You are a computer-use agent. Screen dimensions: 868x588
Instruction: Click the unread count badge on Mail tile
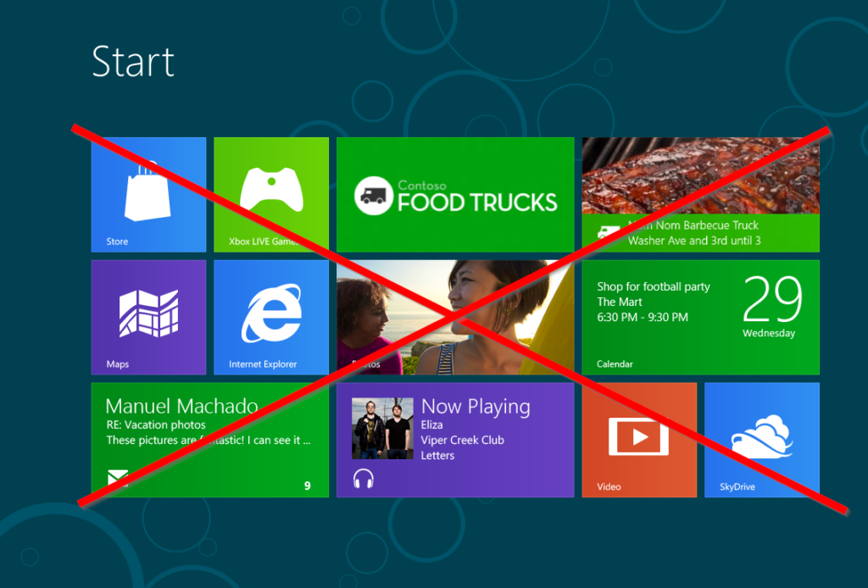coord(307,486)
